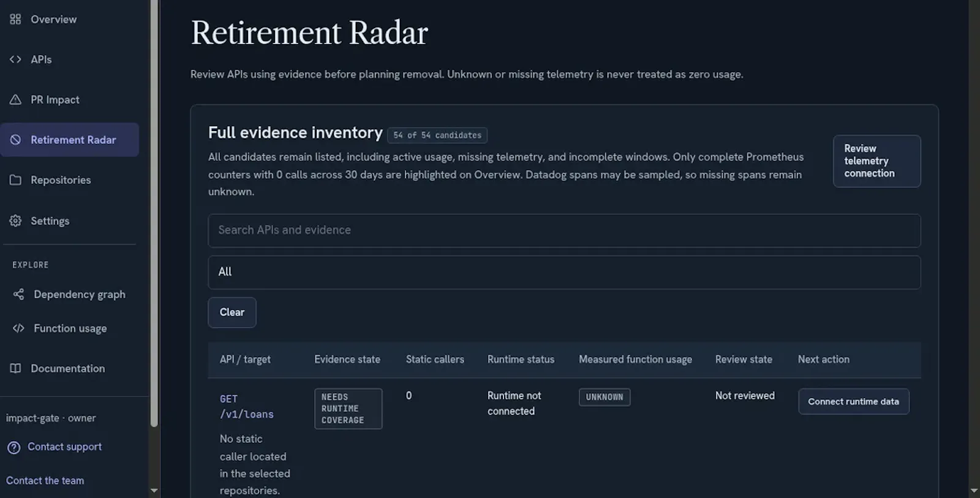Click the API / target column header

point(245,360)
